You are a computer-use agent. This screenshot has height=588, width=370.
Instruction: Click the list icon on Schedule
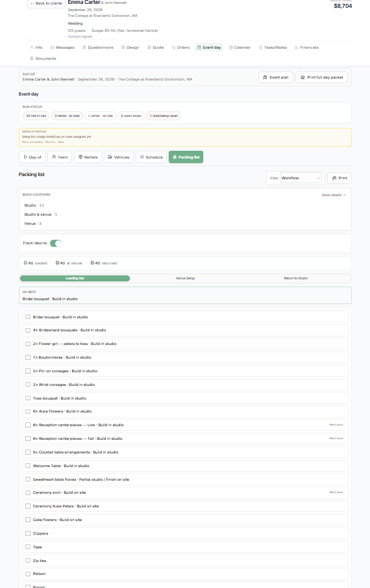142,157
